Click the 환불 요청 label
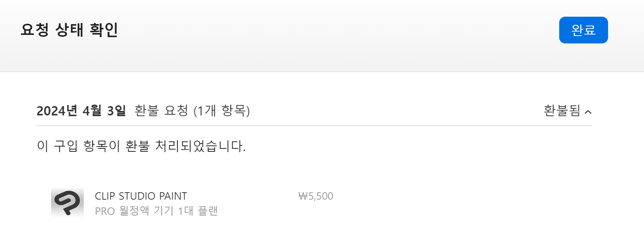The width and height of the screenshot is (644, 236). tap(161, 111)
